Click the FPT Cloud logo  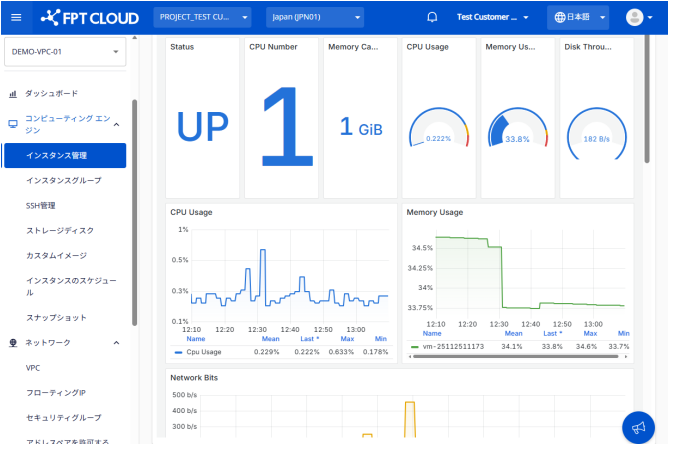pyautogui.click(x=90, y=17)
